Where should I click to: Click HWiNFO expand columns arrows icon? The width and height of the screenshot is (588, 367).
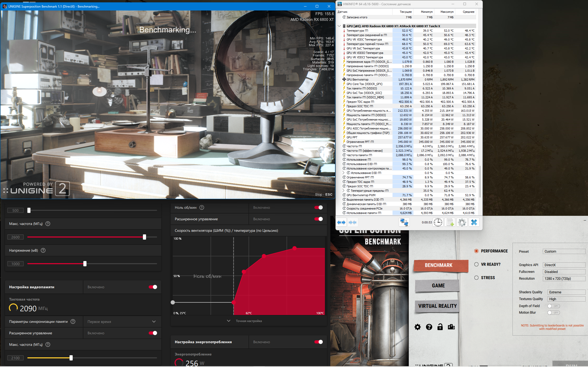pyautogui.click(x=341, y=222)
